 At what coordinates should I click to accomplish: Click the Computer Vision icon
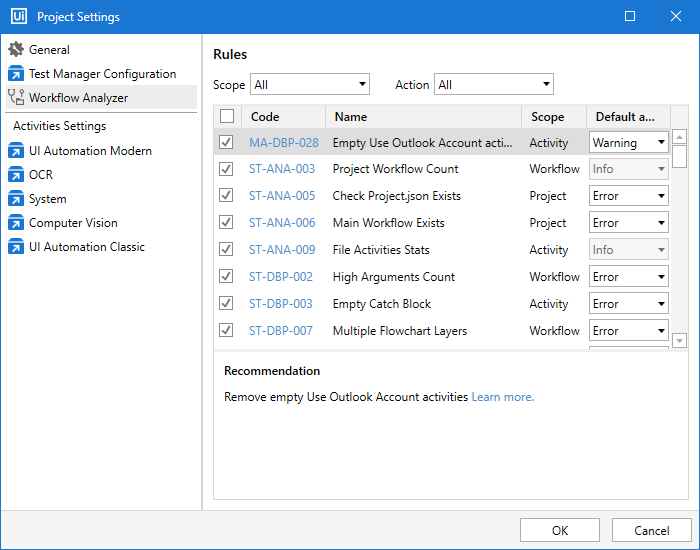coord(16,223)
